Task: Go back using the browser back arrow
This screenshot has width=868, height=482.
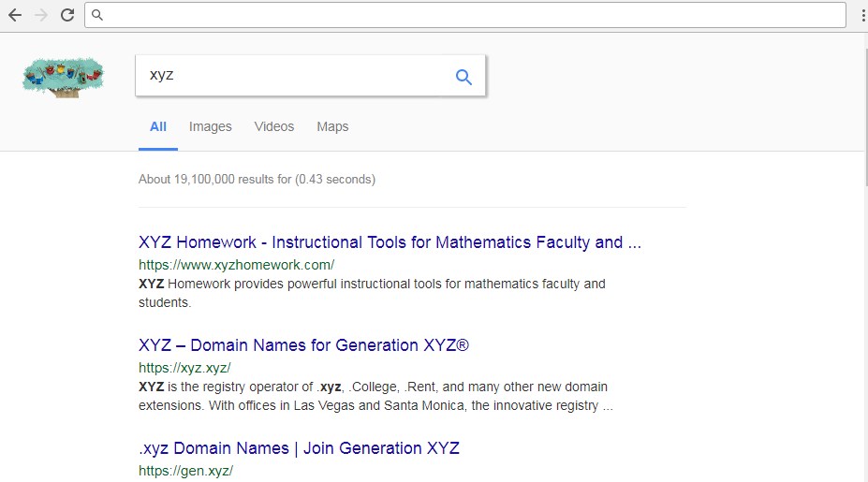Action: 15,15
